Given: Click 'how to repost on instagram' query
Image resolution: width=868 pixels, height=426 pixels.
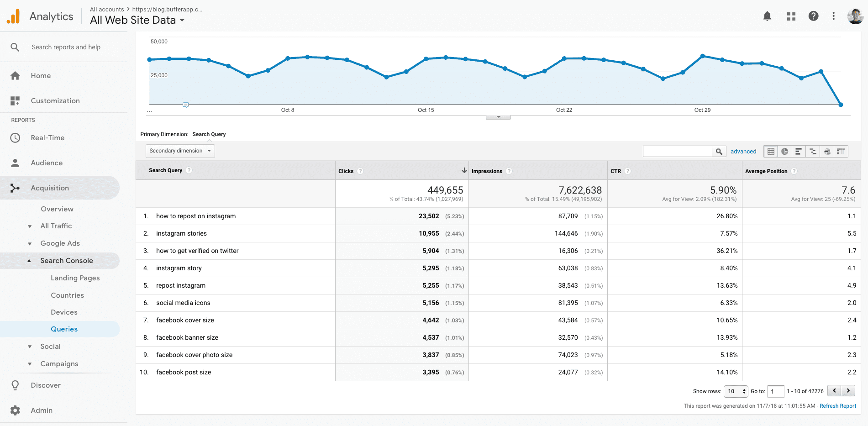Looking at the screenshot, I should (x=196, y=216).
